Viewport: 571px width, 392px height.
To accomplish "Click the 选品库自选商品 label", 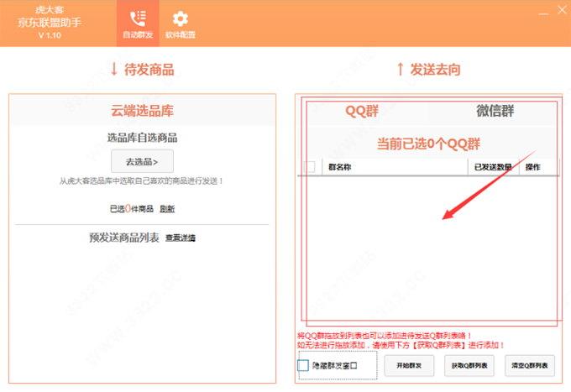I will (142, 138).
